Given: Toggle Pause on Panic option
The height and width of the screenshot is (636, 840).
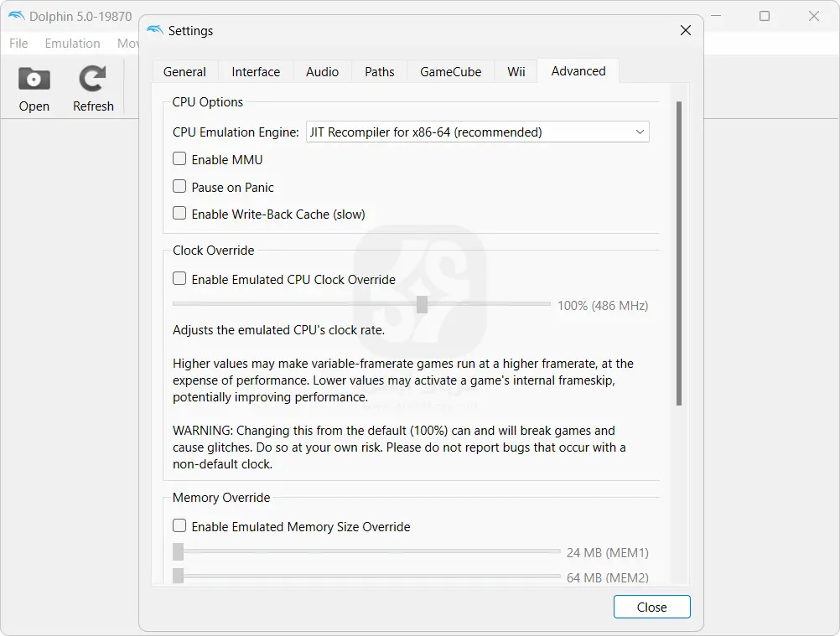Looking at the screenshot, I should pyautogui.click(x=179, y=187).
